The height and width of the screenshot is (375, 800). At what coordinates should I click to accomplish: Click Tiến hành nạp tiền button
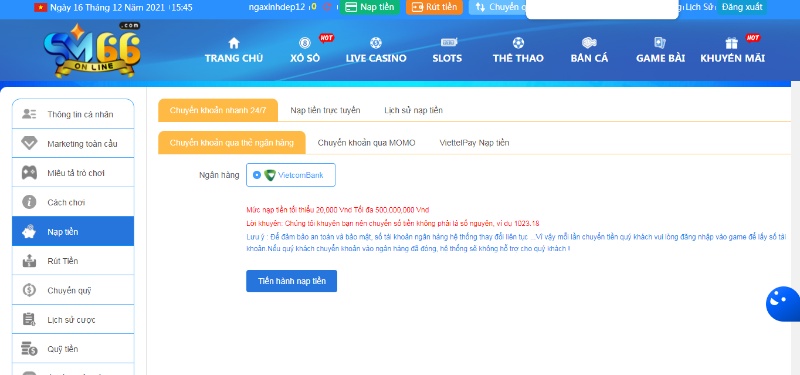coord(291,281)
